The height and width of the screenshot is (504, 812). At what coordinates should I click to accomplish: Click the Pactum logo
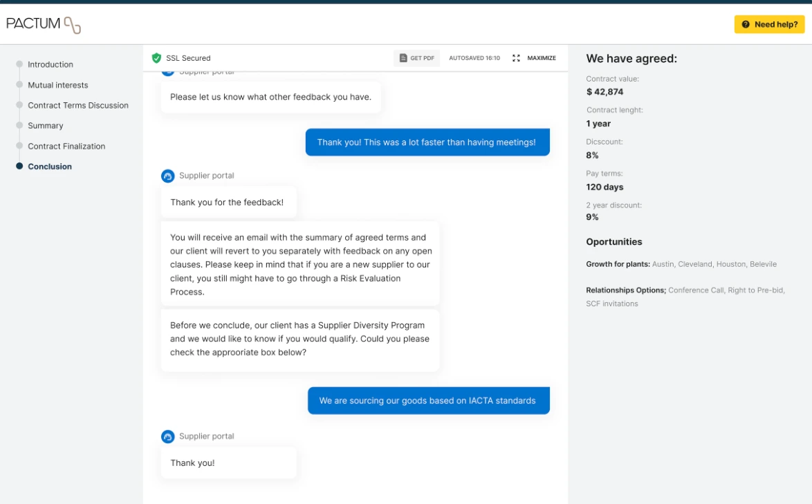pyautogui.click(x=44, y=24)
